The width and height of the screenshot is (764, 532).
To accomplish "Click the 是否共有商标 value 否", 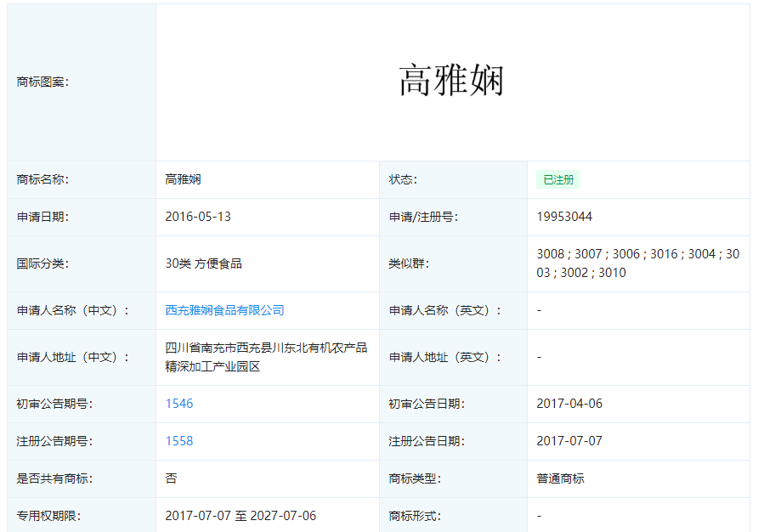I will coord(171,478).
